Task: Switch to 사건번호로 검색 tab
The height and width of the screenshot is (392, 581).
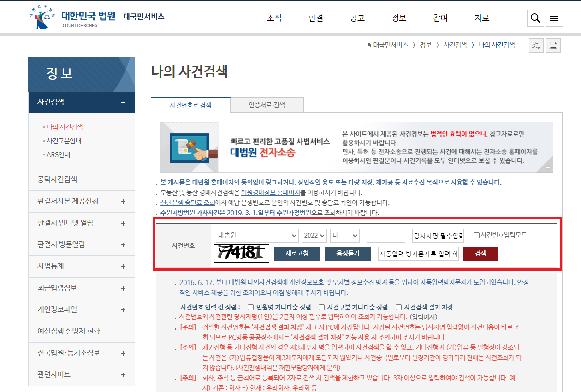Action: tap(190, 105)
